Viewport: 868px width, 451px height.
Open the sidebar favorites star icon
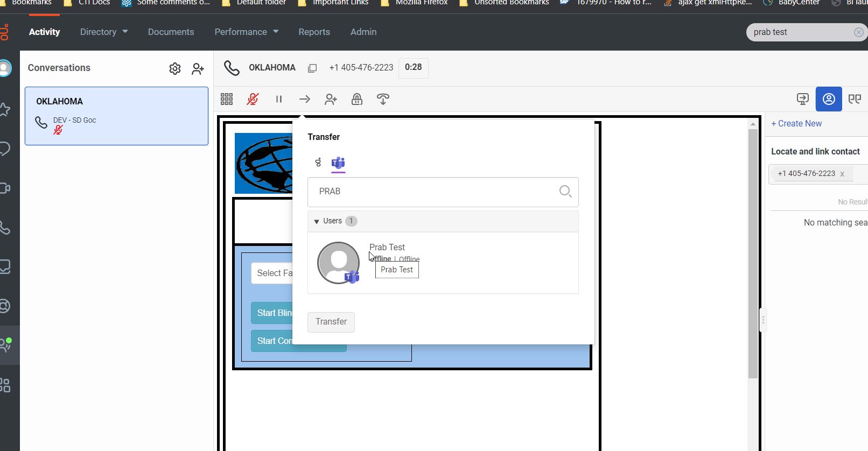pos(5,110)
